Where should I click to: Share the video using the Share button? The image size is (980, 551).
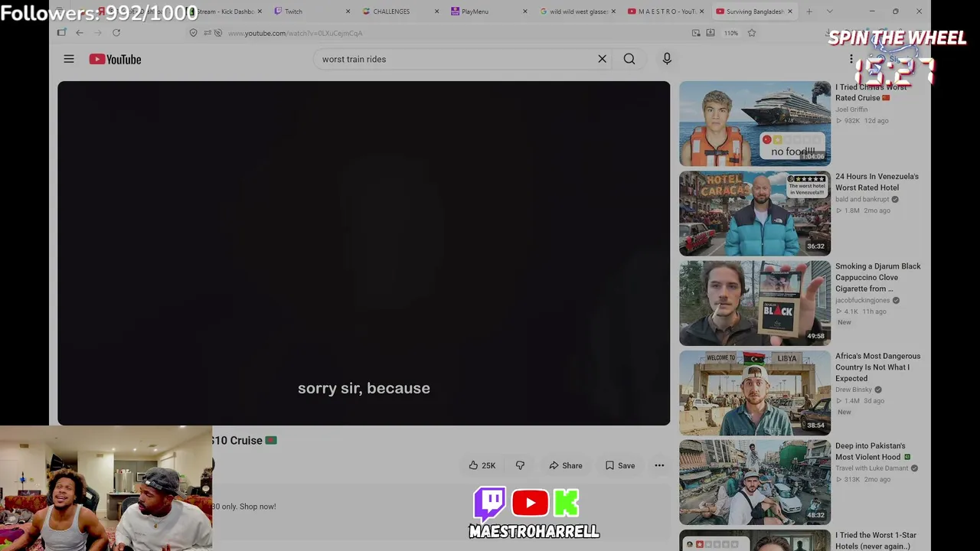[566, 465]
